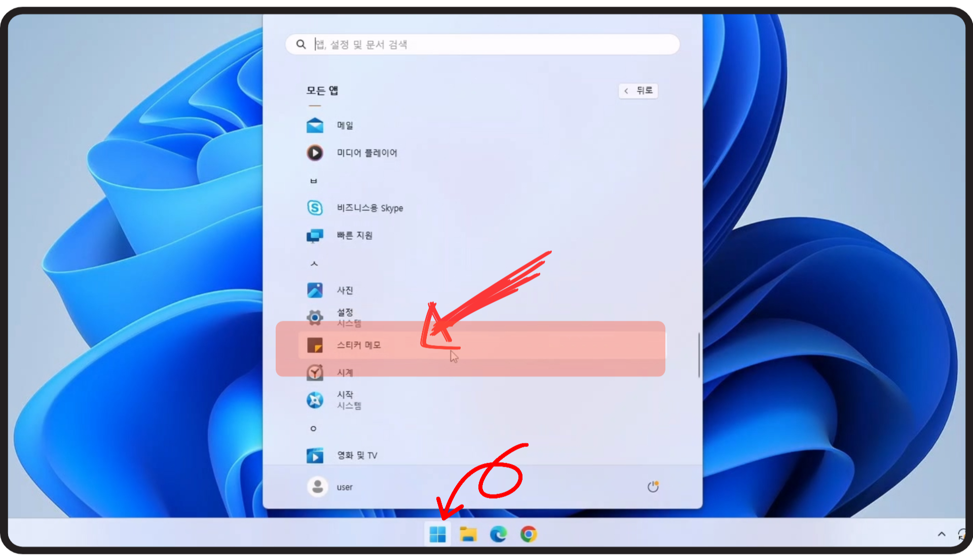Open the Photos (사진) app icon

point(315,290)
